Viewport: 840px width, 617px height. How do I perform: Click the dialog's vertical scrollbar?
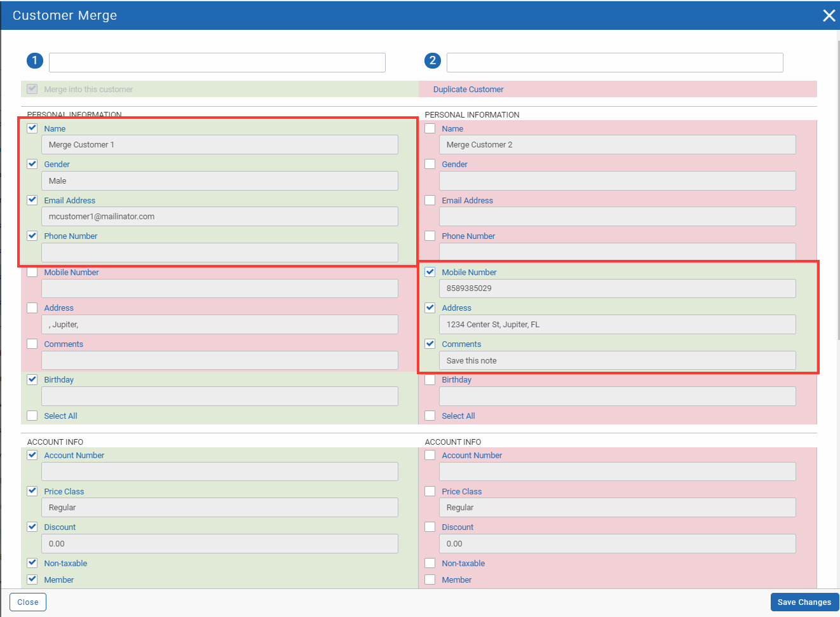[x=837, y=191]
